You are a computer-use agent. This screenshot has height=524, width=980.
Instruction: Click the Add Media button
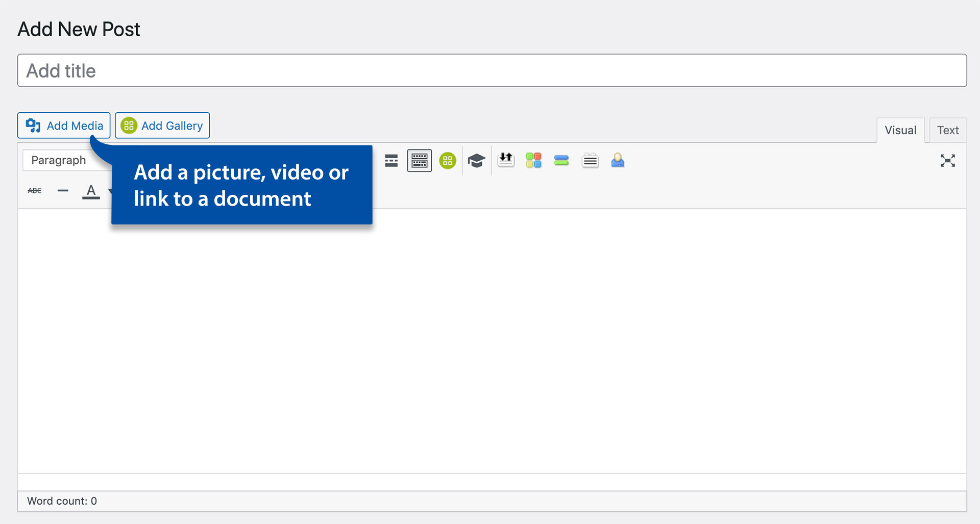click(x=64, y=126)
